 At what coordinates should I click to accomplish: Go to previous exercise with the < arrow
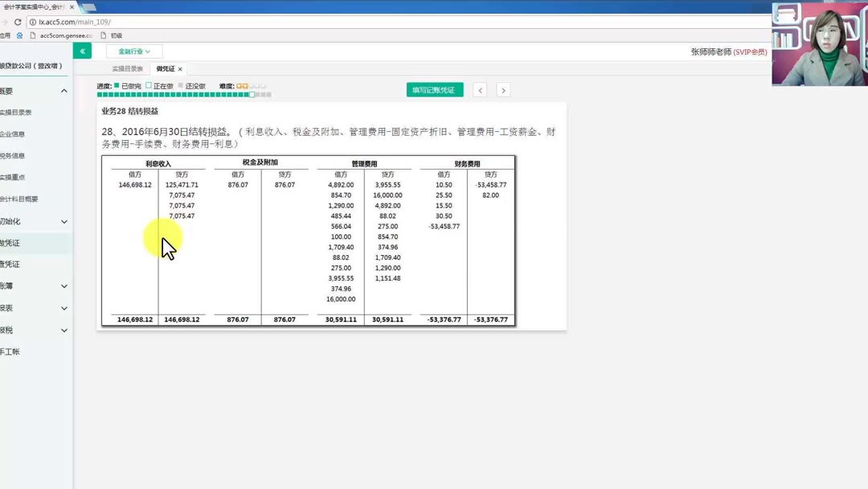(481, 90)
